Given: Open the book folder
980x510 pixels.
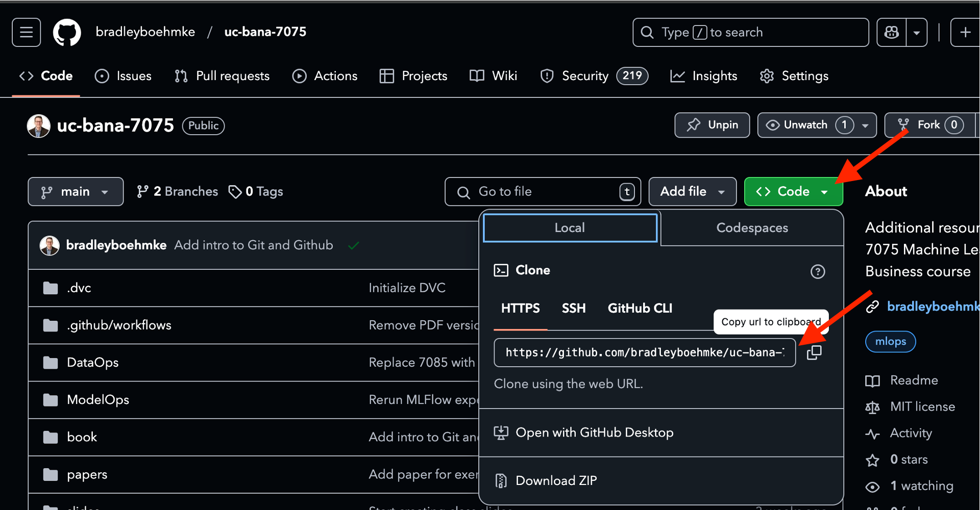Looking at the screenshot, I should pos(82,437).
